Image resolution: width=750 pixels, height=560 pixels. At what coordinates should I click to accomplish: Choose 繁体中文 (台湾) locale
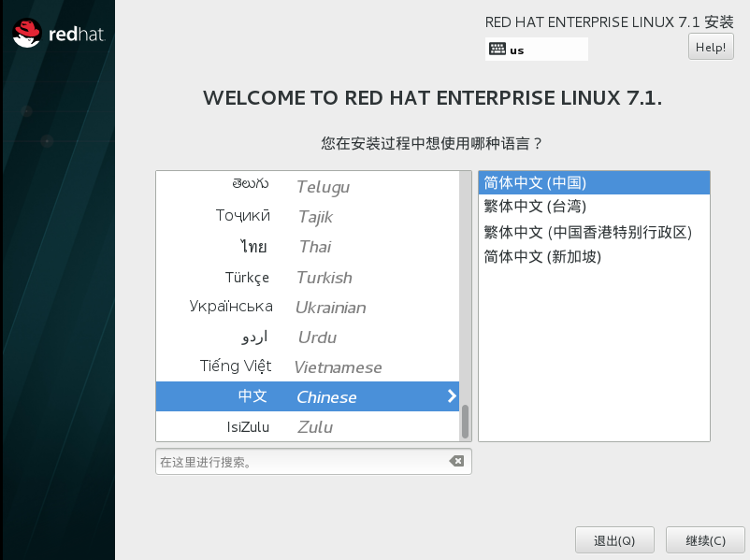point(594,207)
